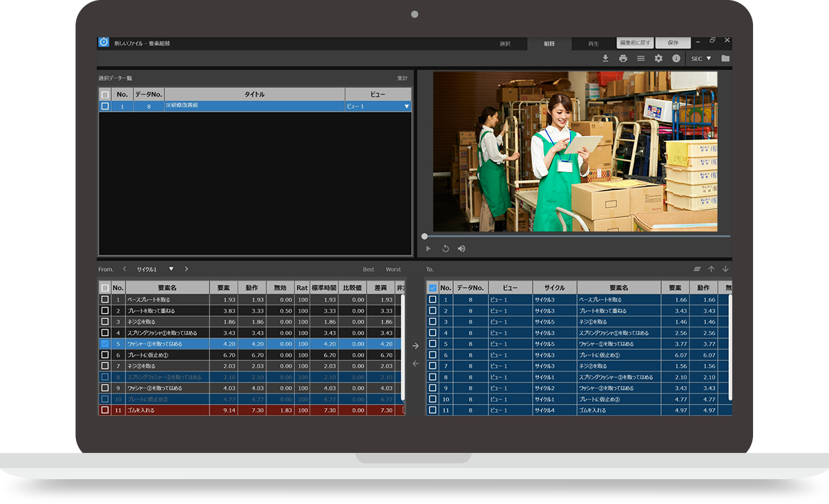Toggle select-all checkbox in To table header

tap(432, 288)
